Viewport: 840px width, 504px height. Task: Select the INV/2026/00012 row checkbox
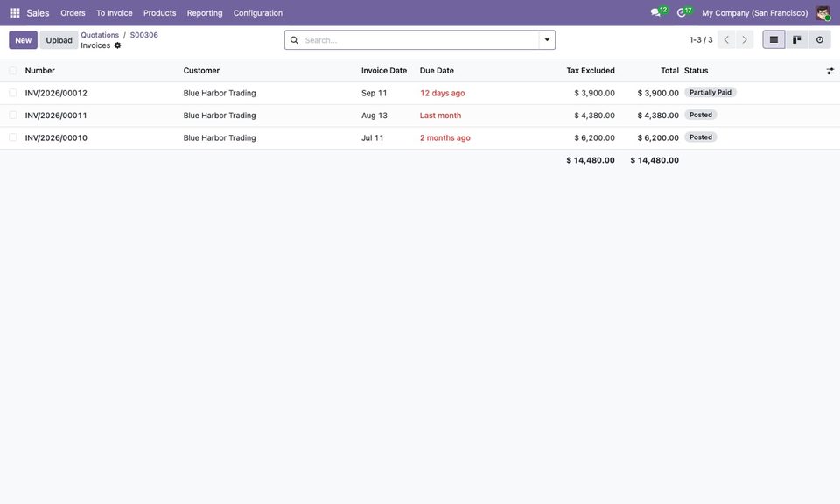[13, 93]
